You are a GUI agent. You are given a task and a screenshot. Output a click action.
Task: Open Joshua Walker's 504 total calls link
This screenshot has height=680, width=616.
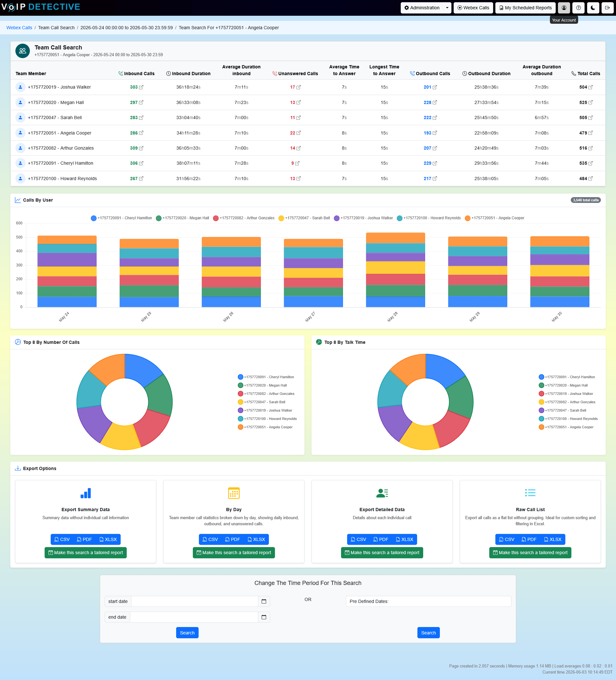pos(586,87)
